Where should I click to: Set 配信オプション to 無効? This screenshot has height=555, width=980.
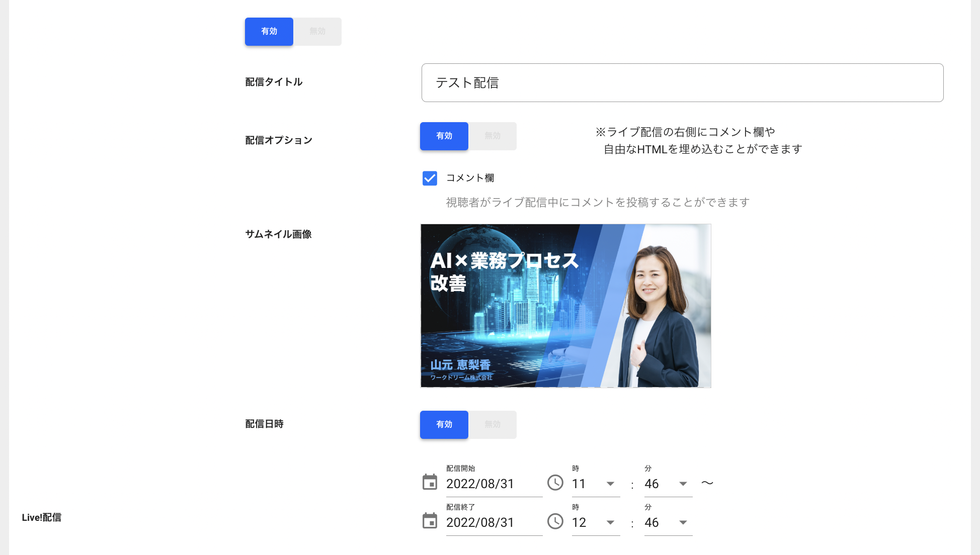(493, 136)
